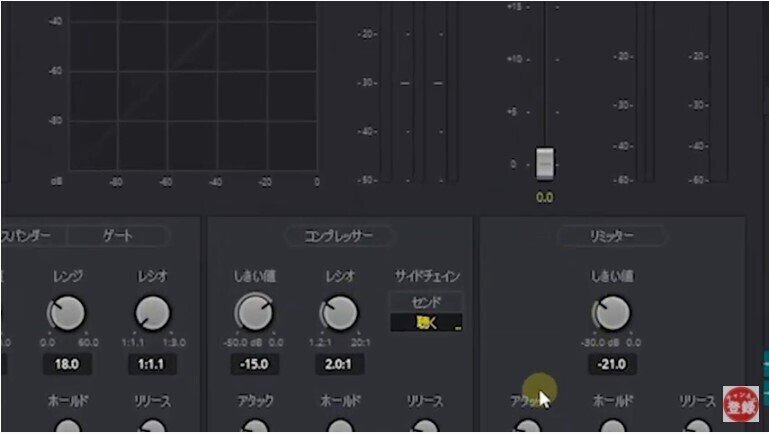The height and width of the screenshot is (434, 769).
Task: Click the compressor レシオ (Ratio) knob
Action: [339, 313]
